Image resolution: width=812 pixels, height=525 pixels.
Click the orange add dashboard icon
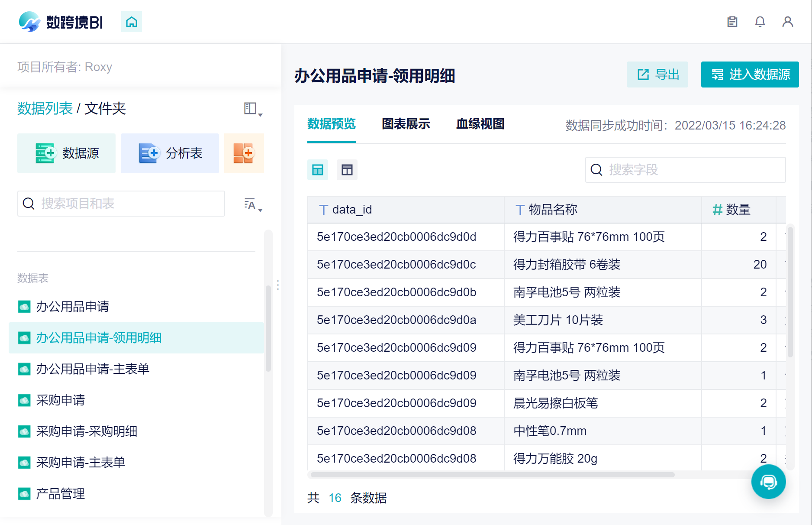244,153
